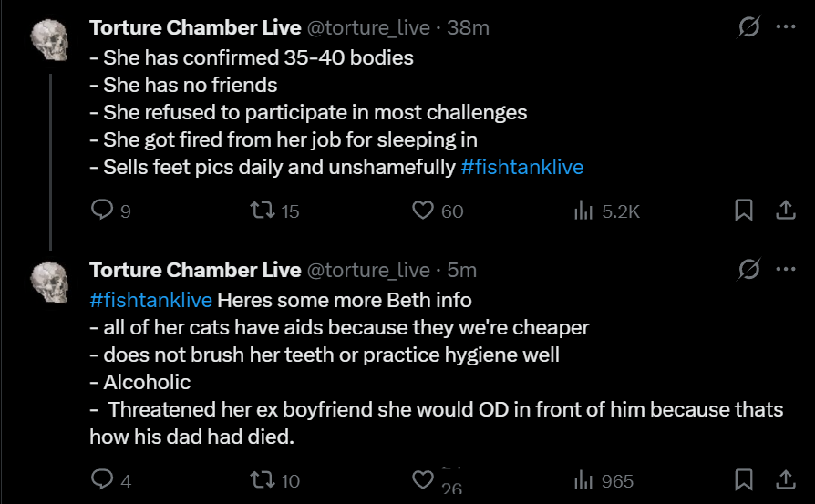
Task: Open Grok icon on the first tweet
Action: point(749,27)
